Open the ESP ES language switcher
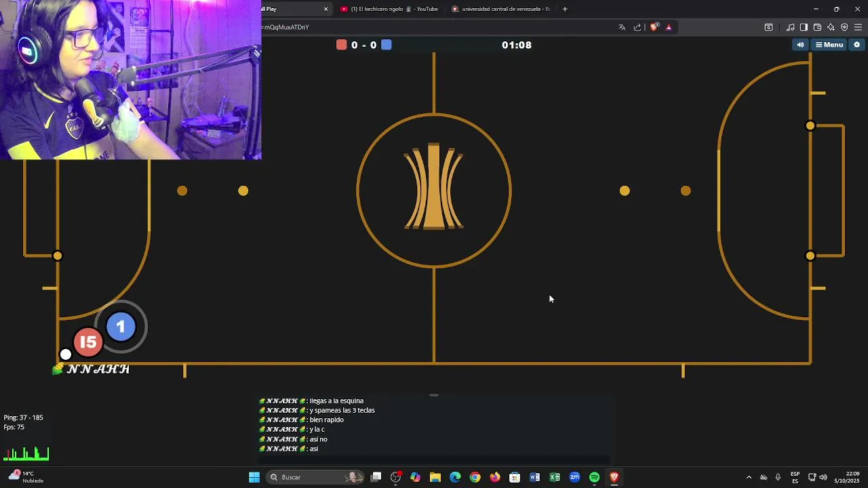The width and height of the screenshot is (868, 488). click(x=795, y=477)
